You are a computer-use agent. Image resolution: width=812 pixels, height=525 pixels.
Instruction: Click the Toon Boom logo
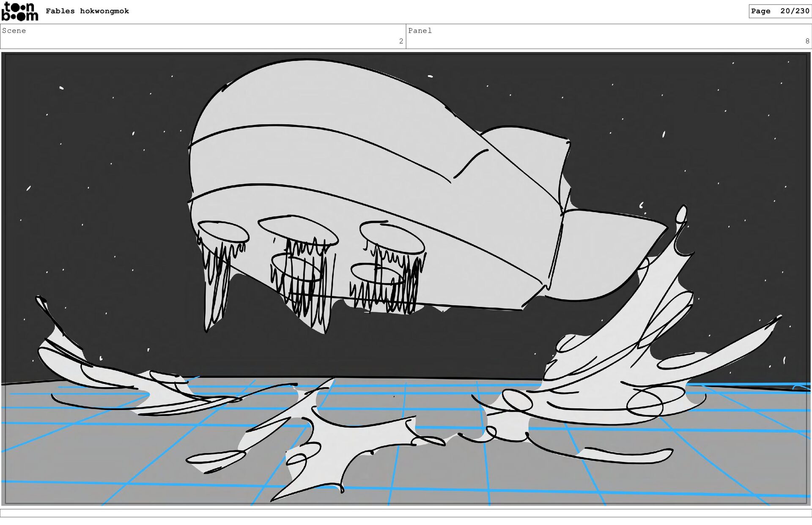[19, 11]
